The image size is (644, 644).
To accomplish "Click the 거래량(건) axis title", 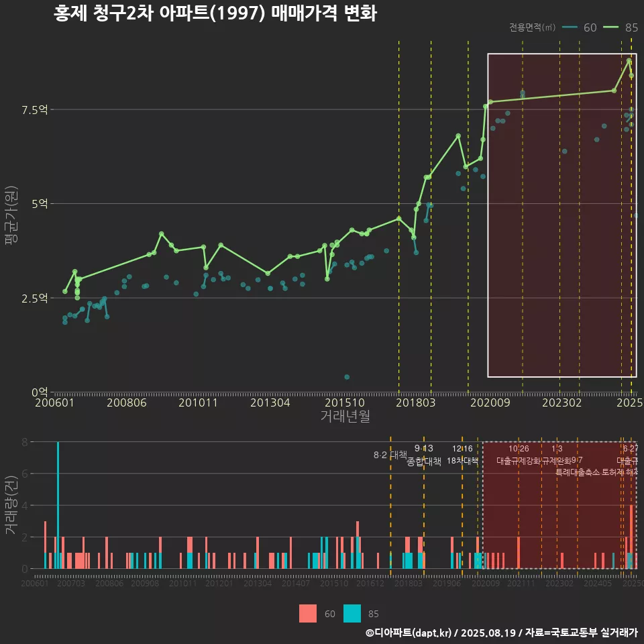I will (10, 504).
